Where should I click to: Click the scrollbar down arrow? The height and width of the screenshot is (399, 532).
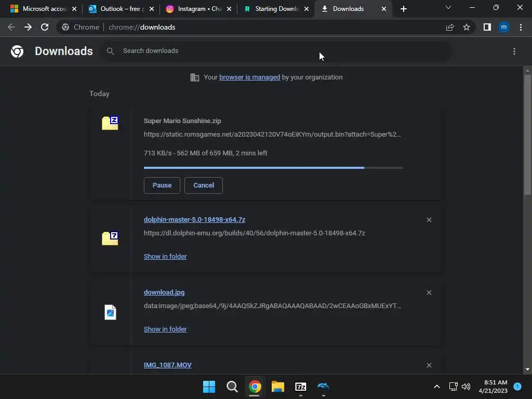(x=527, y=369)
